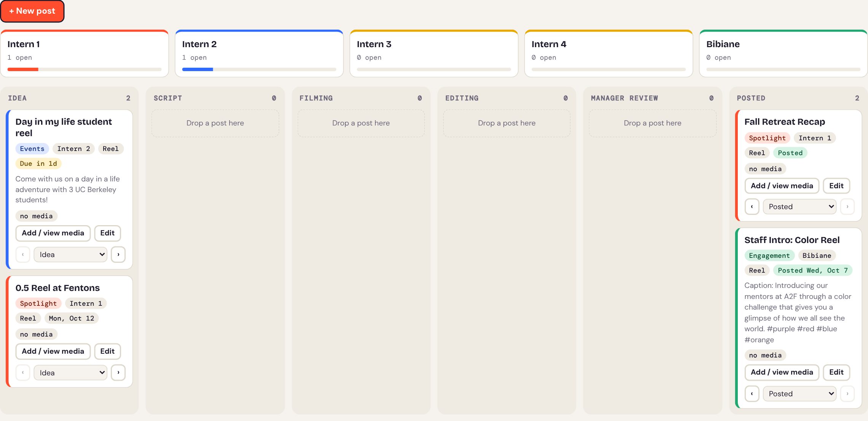Click forward arrow on 'Fall Retreat Recap' card

[847, 207]
